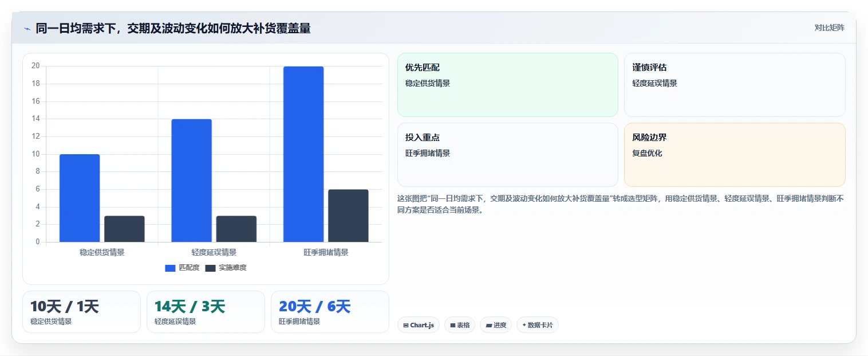
Task: Click the dark 实施难度 bar for 旺季拥堵情景
Action: click(348, 216)
